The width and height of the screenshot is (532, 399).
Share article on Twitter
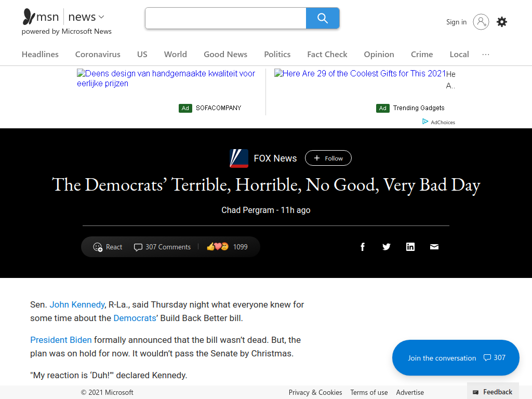(387, 247)
